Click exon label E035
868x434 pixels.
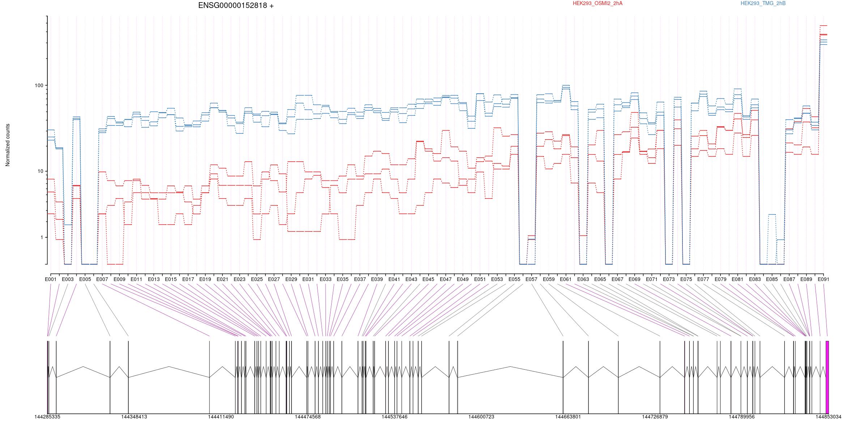(342, 279)
